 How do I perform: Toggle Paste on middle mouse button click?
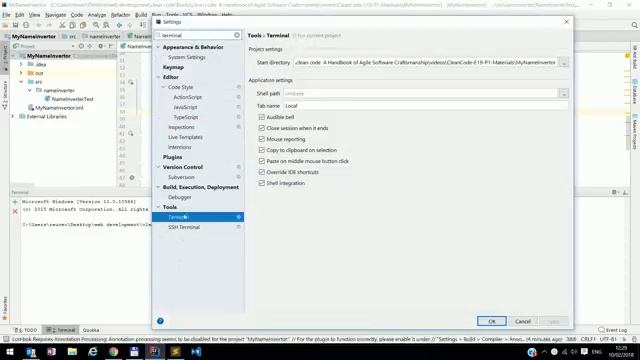[x=262, y=161]
